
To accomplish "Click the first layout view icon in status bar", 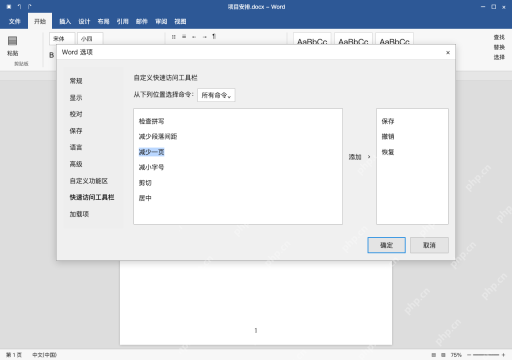I will (434, 355).
